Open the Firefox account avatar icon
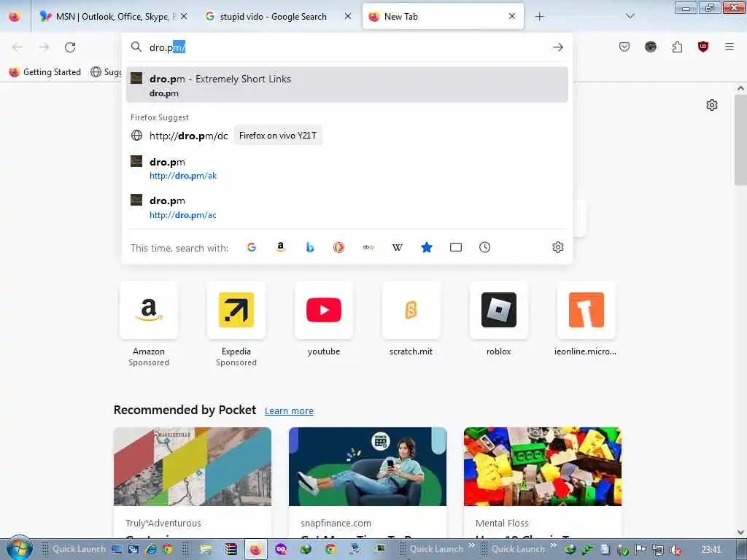Viewport: 747px width, 560px height. point(650,47)
